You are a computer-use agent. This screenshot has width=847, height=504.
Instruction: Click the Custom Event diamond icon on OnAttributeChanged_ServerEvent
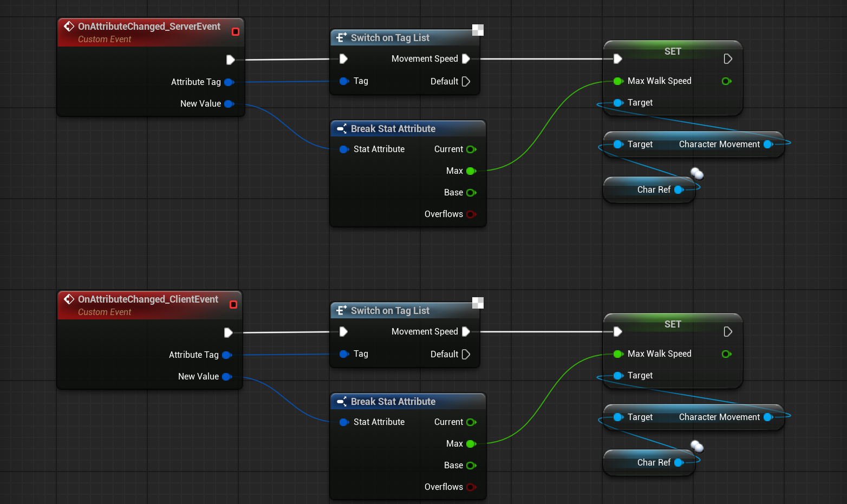coord(69,25)
